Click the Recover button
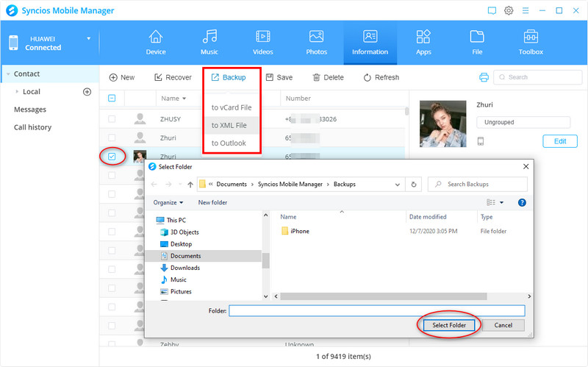Viewport: 588px width, 367px height. point(173,77)
